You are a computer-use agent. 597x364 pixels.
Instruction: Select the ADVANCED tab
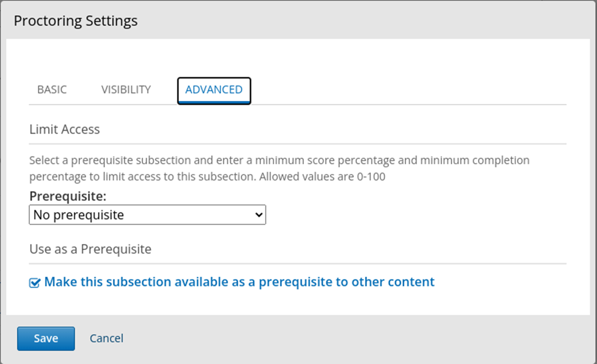coord(214,90)
